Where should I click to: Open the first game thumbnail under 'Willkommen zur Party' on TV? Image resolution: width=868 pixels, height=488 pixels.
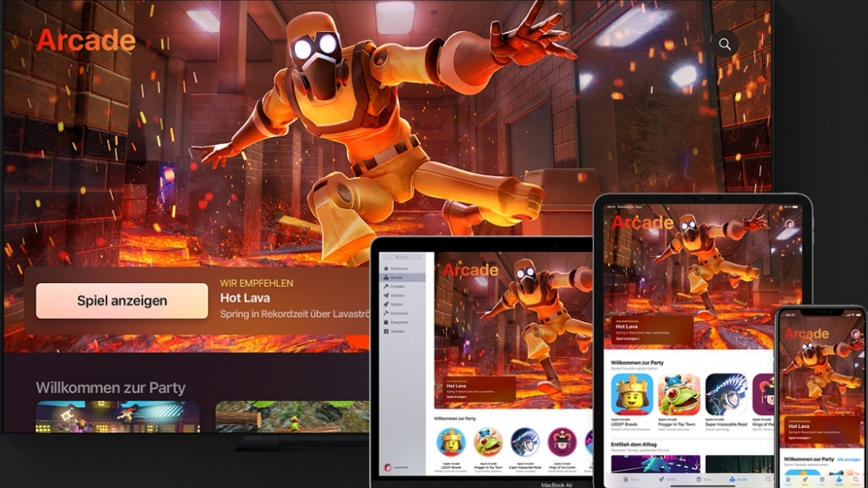click(117, 417)
